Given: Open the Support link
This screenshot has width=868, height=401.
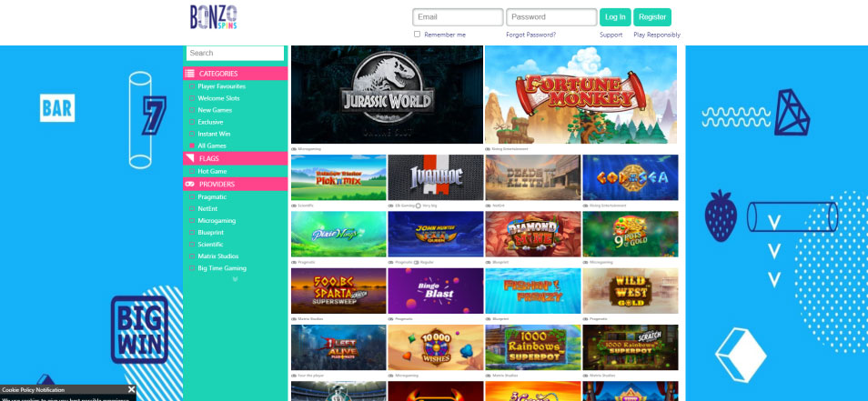Looking at the screenshot, I should coord(611,35).
